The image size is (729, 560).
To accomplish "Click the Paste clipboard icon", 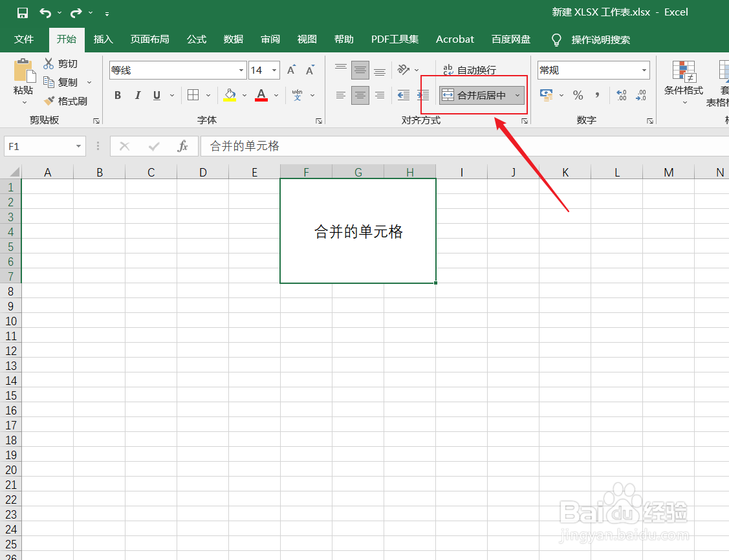I will (x=24, y=71).
